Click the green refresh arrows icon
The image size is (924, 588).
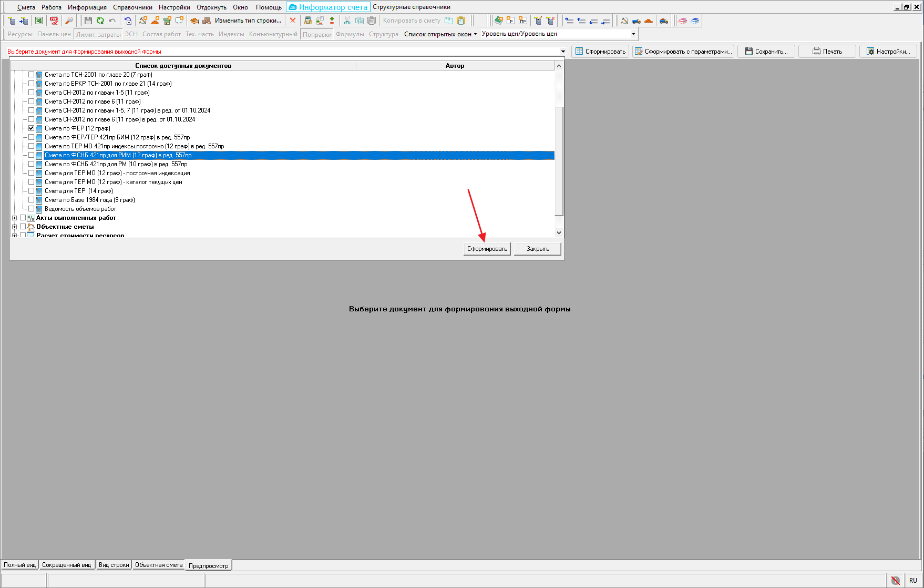pos(100,21)
